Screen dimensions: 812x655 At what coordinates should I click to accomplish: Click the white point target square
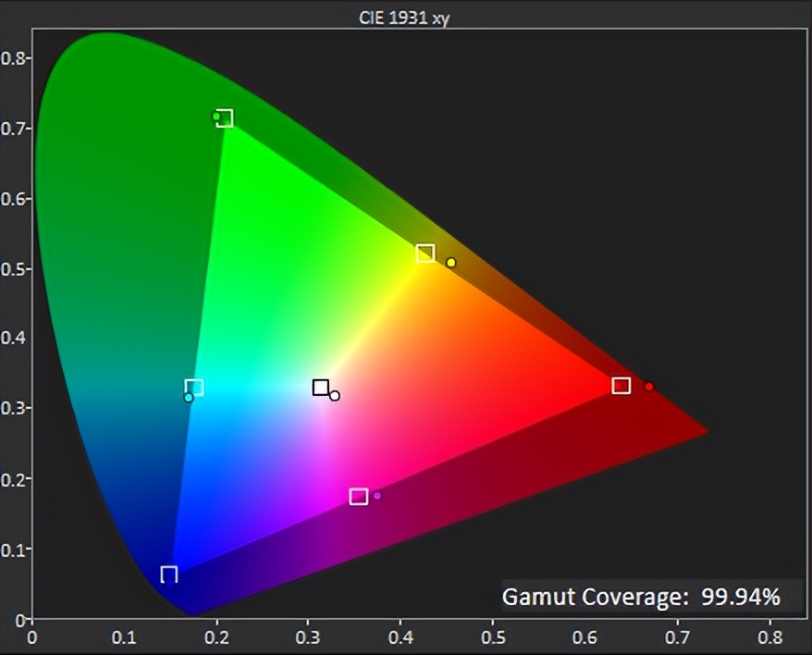(x=321, y=388)
